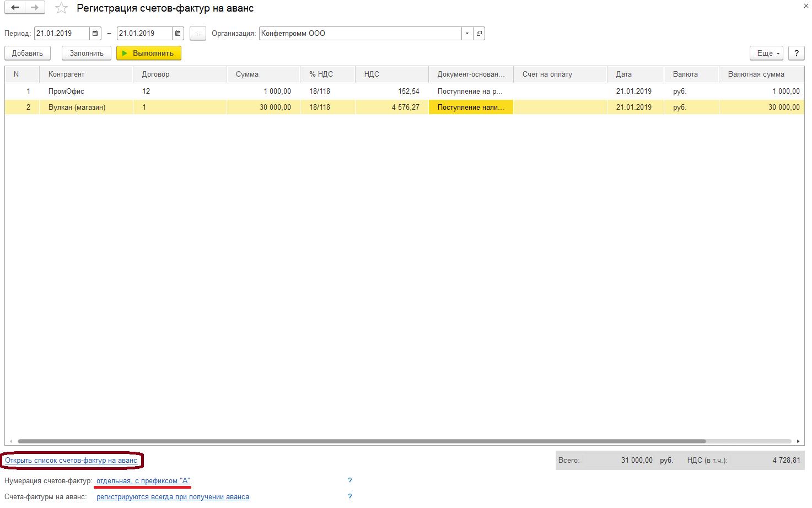
Task: Click the НДС column header
Action: coord(391,74)
